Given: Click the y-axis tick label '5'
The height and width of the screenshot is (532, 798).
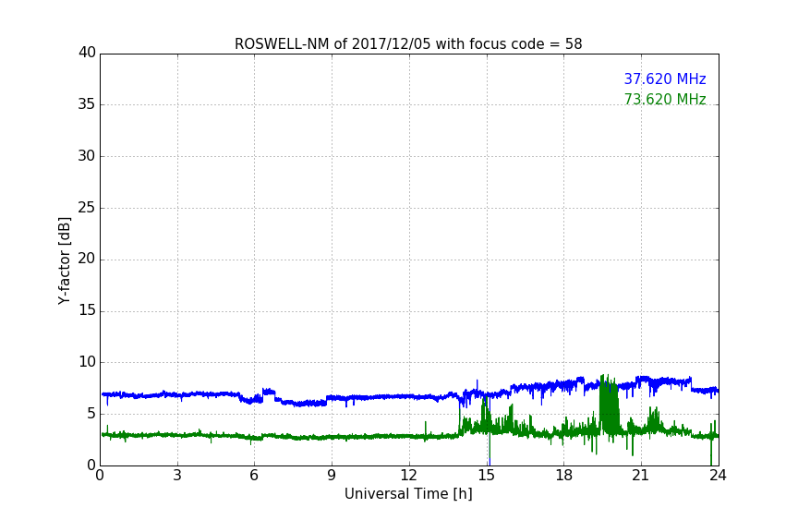Looking at the screenshot, I should [91, 414].
